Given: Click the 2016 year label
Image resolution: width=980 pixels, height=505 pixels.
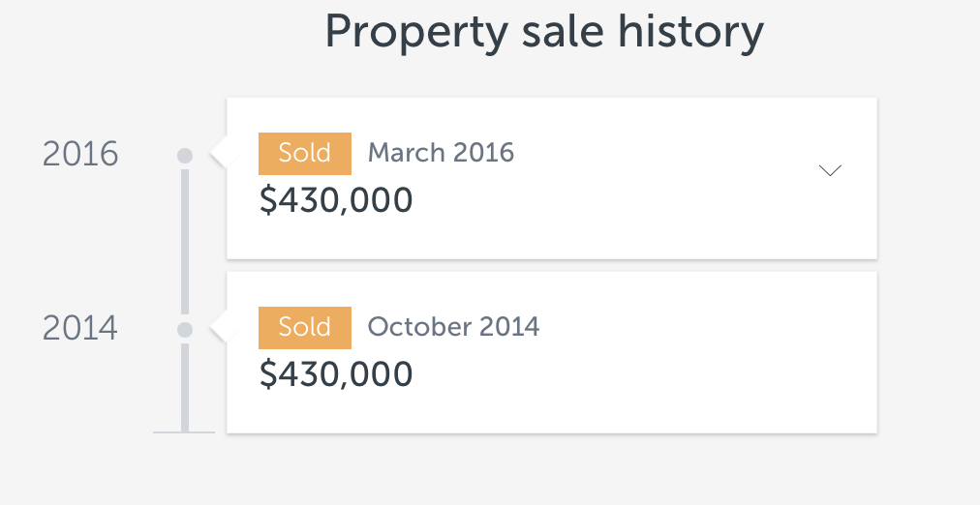Looking at the screenshot, I should 80,154.
